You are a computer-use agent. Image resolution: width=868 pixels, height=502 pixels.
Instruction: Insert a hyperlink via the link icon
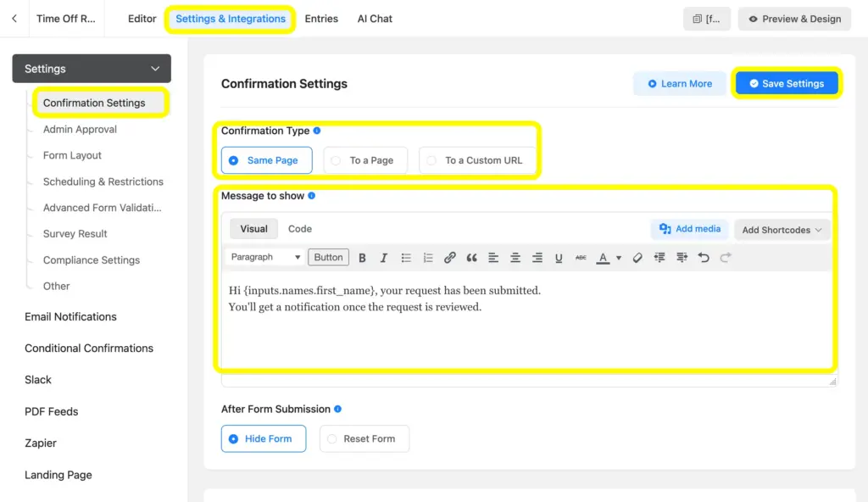449,258
